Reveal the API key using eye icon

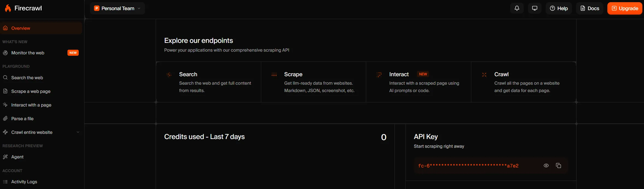tap(546, 166)
